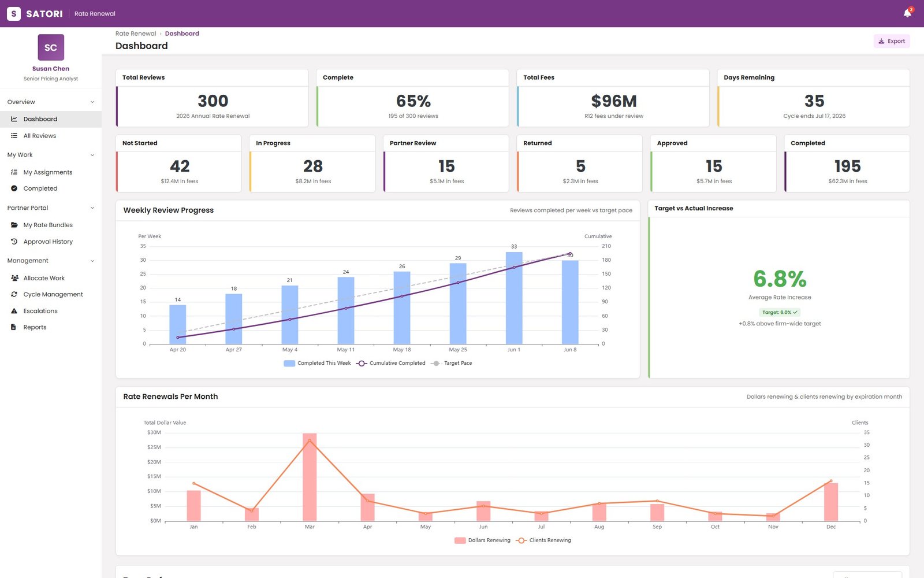
Task: Click the SATORI brand name
Action: [44, 14]
